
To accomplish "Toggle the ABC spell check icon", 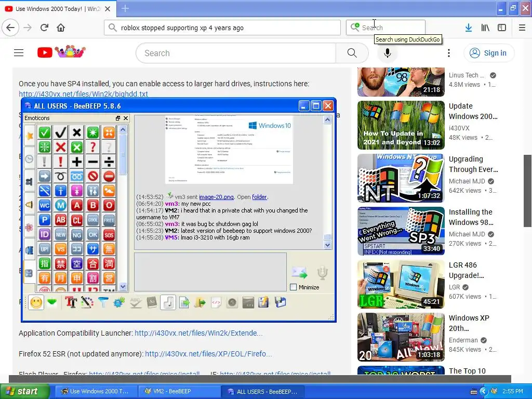I will (135, 302).
